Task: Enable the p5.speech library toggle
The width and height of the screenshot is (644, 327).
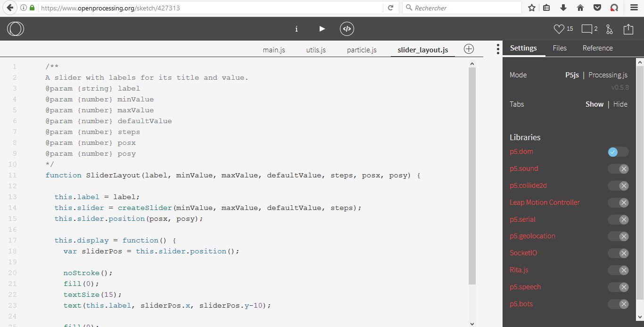Action: (618, 287)
